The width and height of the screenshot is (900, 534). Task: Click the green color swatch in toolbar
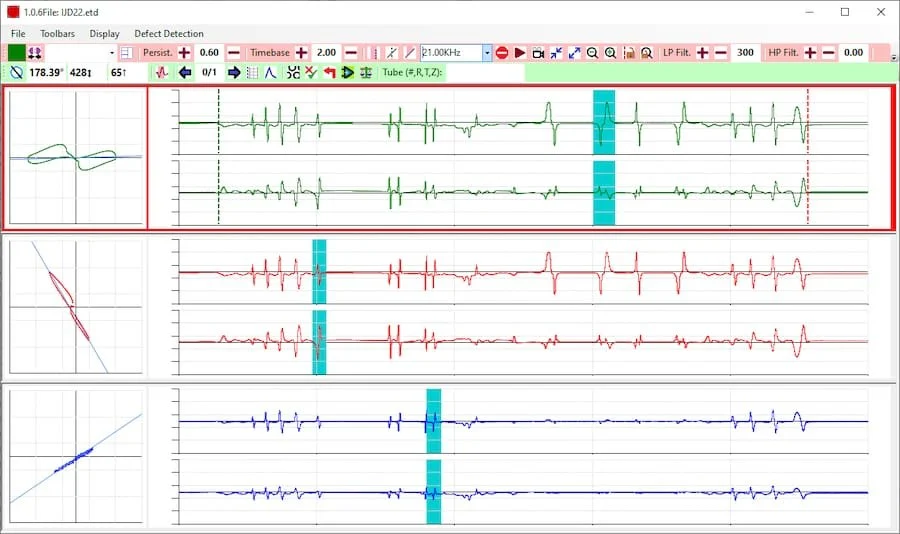[x=17, y=53]
